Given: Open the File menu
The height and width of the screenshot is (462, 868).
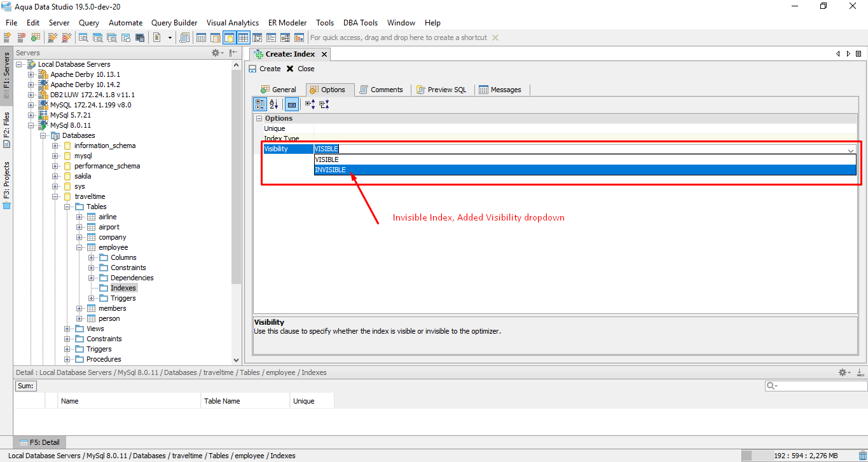Looking at the screenshot, I should point(11,22).
